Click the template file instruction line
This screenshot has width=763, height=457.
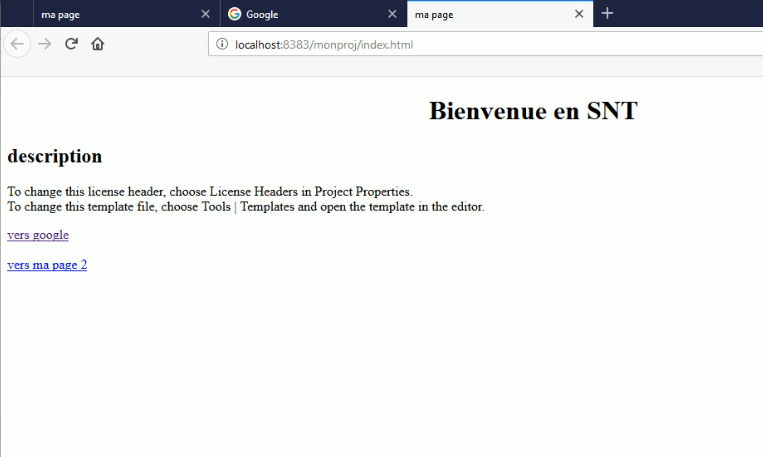pyautogui.click(x=245, y=207)
